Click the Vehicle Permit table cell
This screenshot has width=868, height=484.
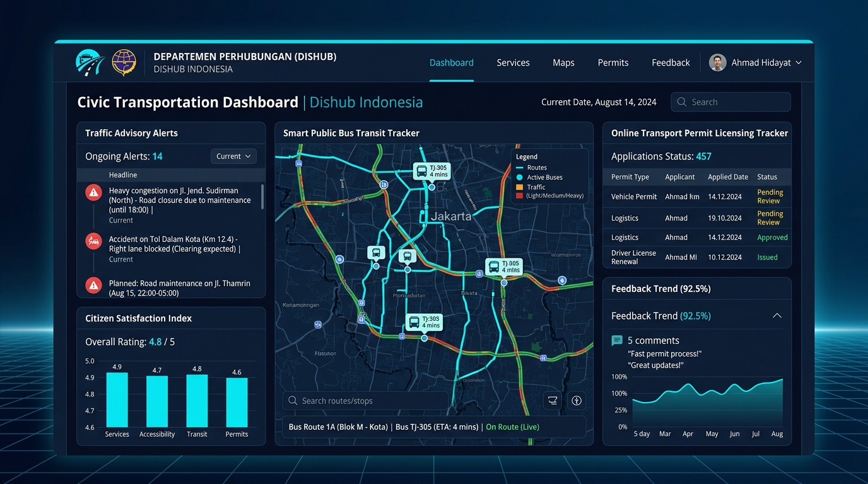634,197
